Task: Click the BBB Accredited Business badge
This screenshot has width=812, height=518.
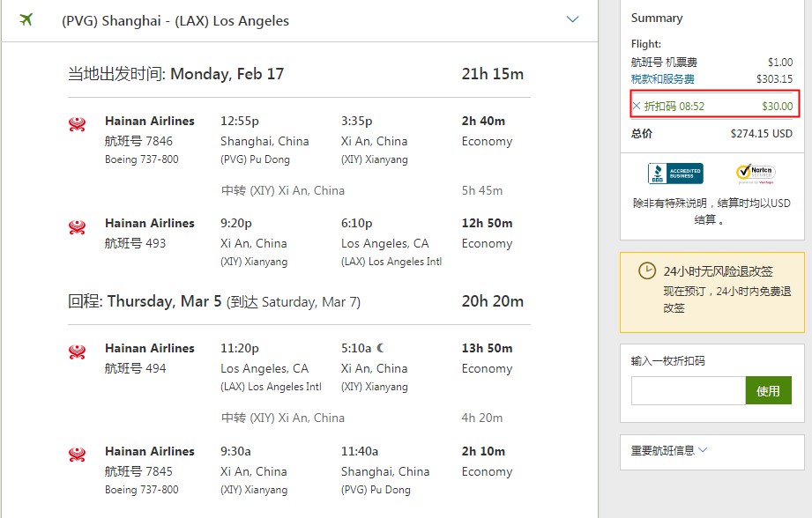Action: 675,174
